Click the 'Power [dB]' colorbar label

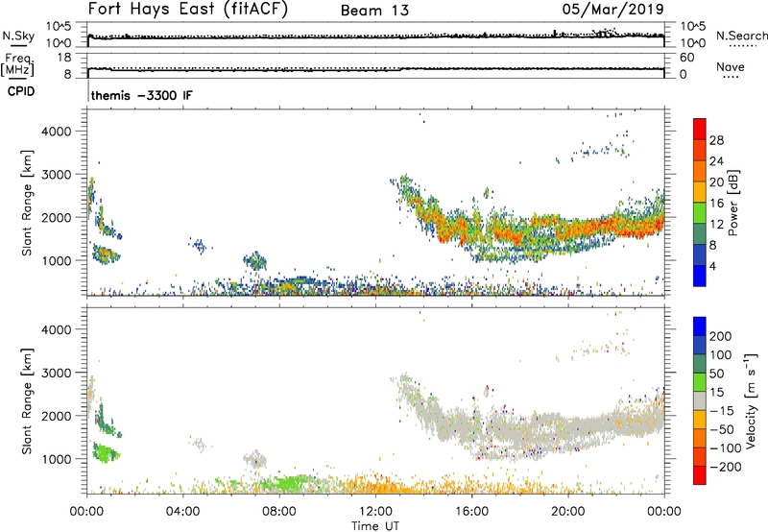point(733,203)
